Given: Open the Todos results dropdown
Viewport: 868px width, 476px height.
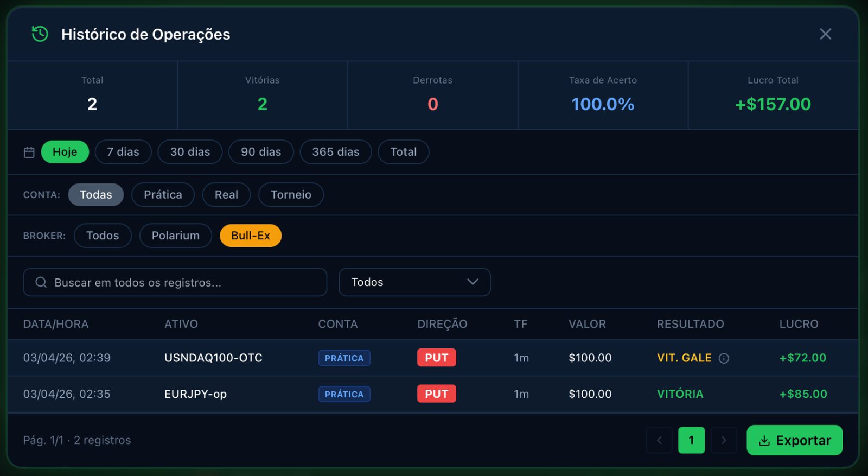Looking at the screenshot, I should coord(414,282).
